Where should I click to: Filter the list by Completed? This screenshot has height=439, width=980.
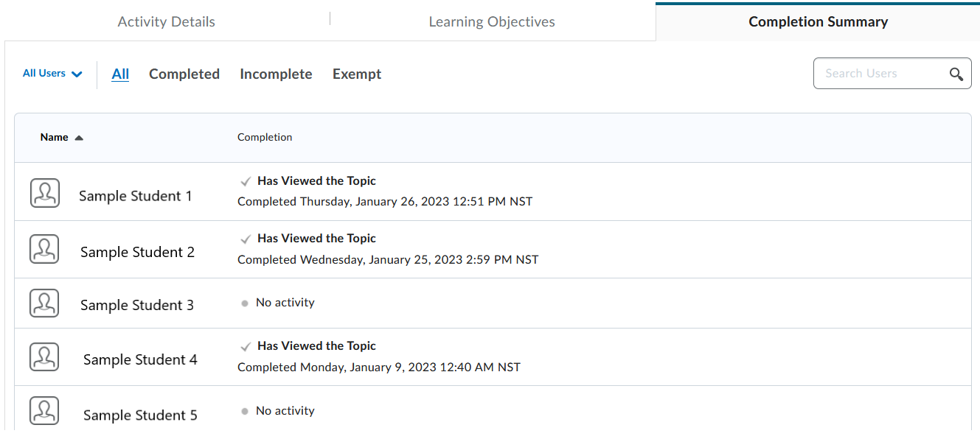tap(184, 74)
